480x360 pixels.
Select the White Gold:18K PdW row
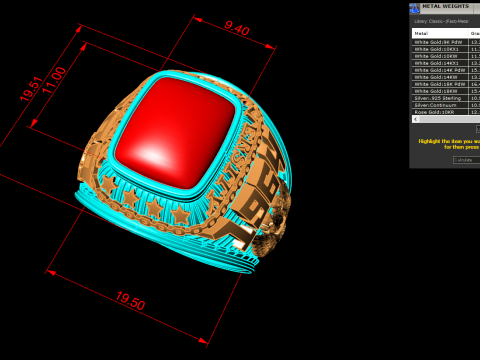click(x=446, y=84)
